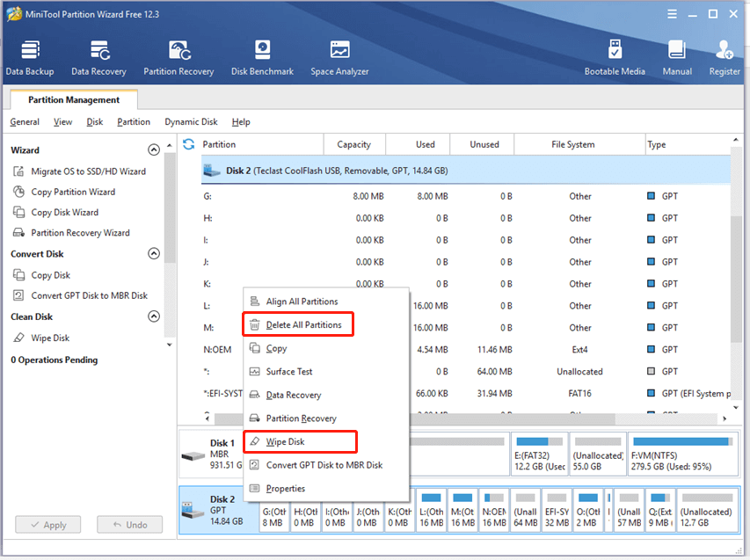Choose Convert GPT Disk to MBR Disk in the context menu
This screenshot has height=560, width=750.
tap(326, 465)
